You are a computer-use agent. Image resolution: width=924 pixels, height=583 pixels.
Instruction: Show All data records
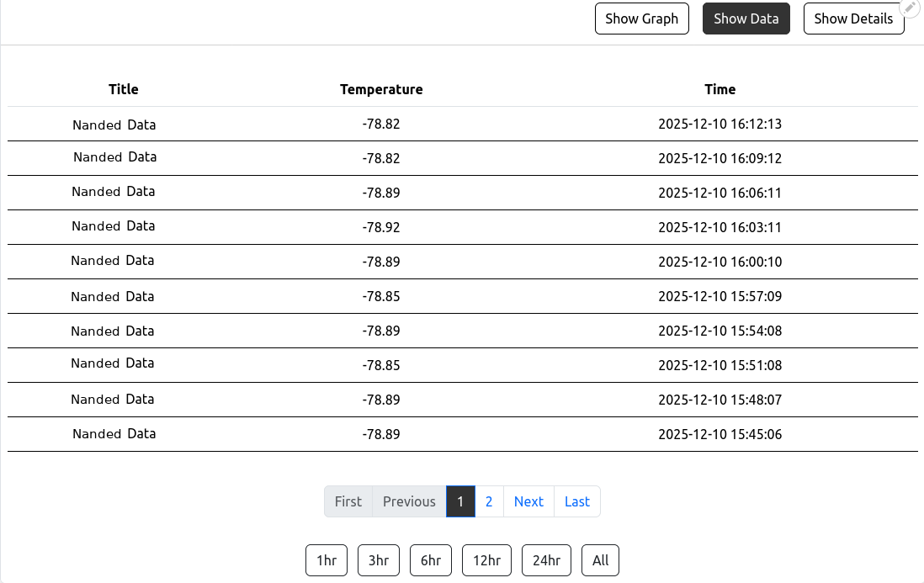click(x=600, y=560)
